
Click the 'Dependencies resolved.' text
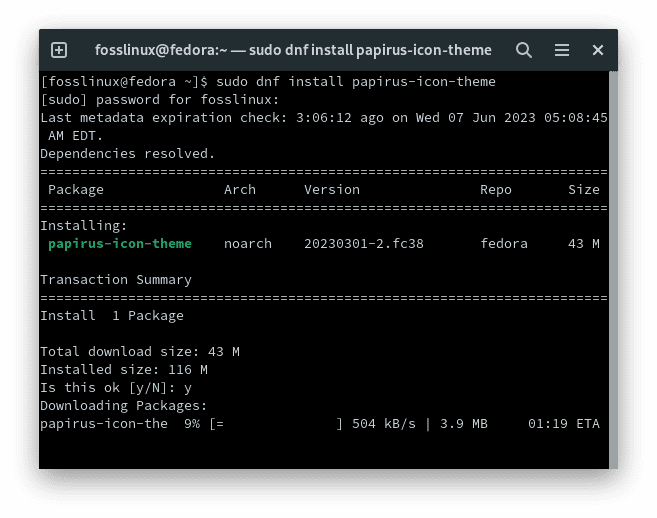click(127, 154)
